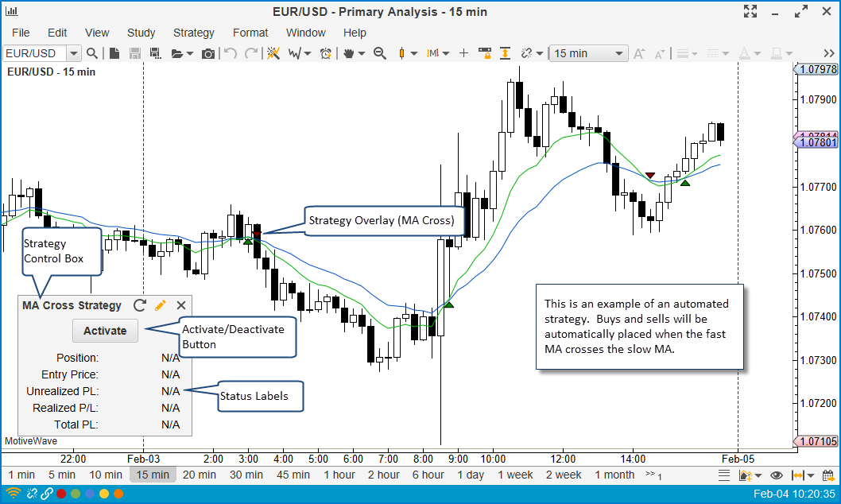The width and height of the screenshot is (841, 504).
Task: Click the search magnifier next to EUR/USD
Action: tap(92, 53)
